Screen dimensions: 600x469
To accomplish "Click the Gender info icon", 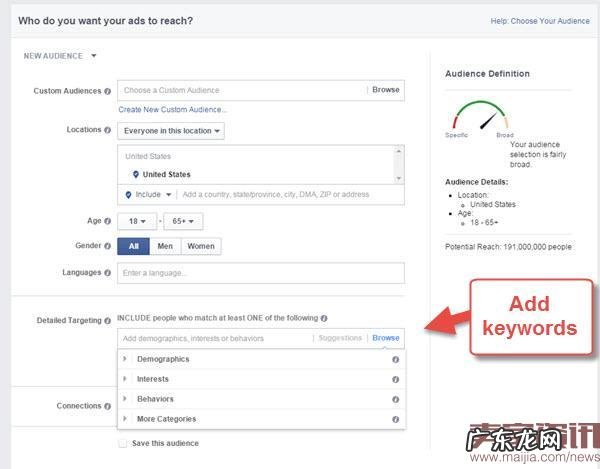I will pos(108,246).
